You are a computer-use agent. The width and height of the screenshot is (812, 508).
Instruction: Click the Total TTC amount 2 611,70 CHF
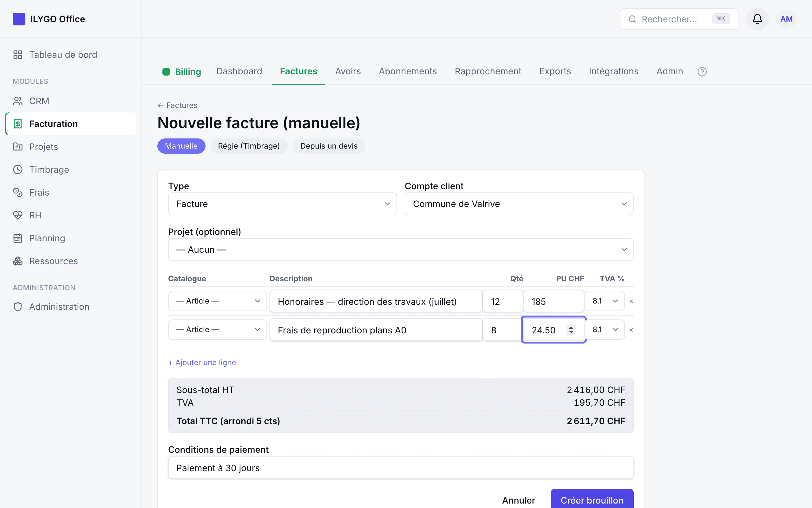tap(596, 421)
